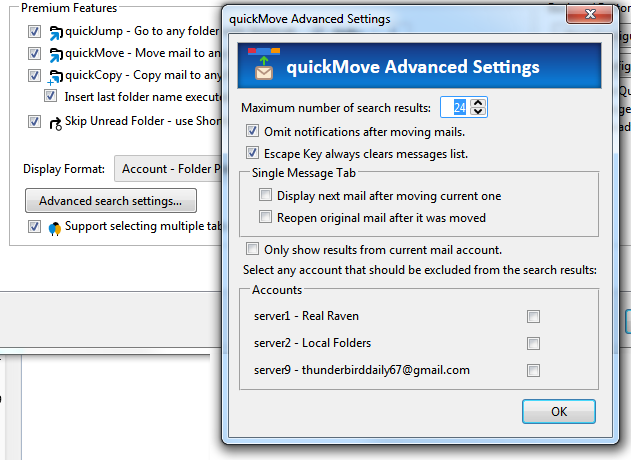Screen dimensions: 631x460
Task: Decrease maximum search results with down arrow
Action: click(478, 111)
